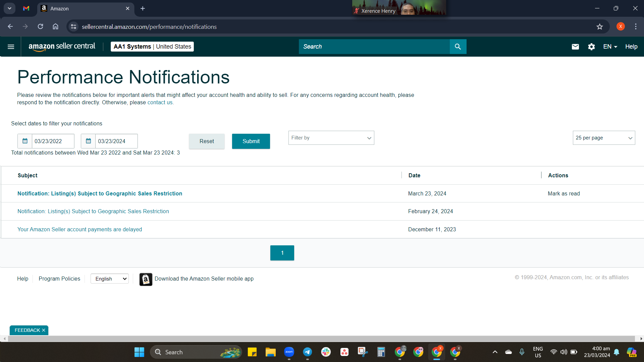Click the Reset button
Viewport: 644px width, 362px height.
pos(207,141)
